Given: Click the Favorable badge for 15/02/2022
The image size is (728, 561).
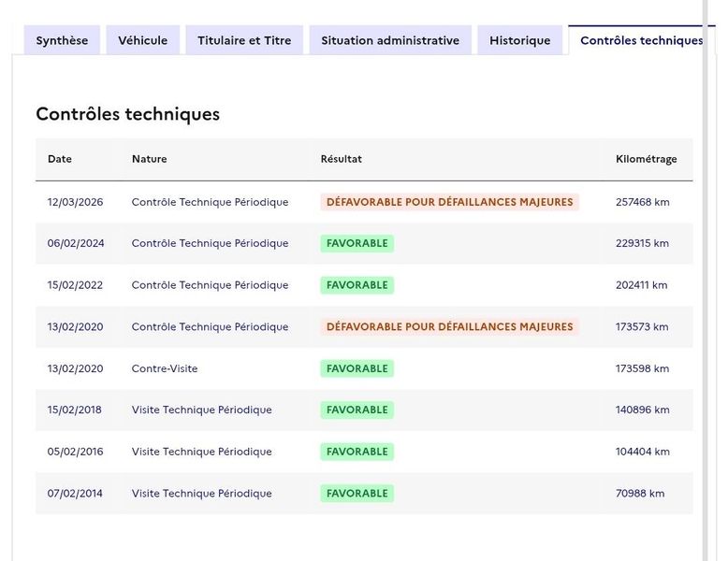Looking at the screenshot, I should pyautogui.click(x=357, y=285).
